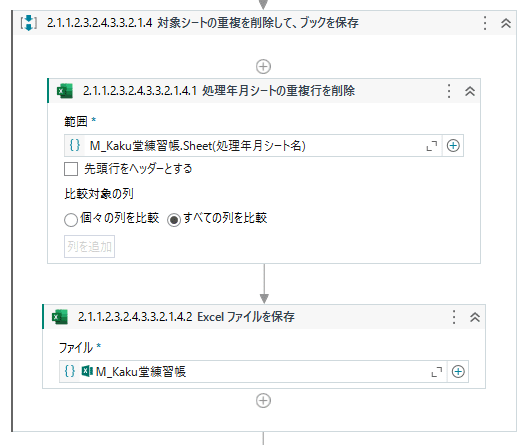
Task: Click the 範囲 input field
Action: (x=253, y=146)
